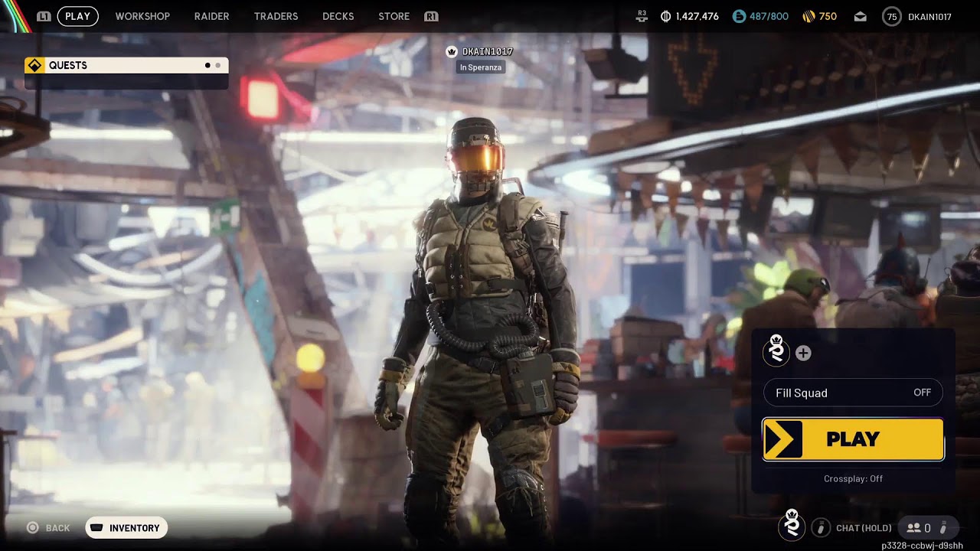Viewport: 980px width, 551px height.
Task: Click the crown icon above the character
Action: pyautogui.click(x=452, y=51)
